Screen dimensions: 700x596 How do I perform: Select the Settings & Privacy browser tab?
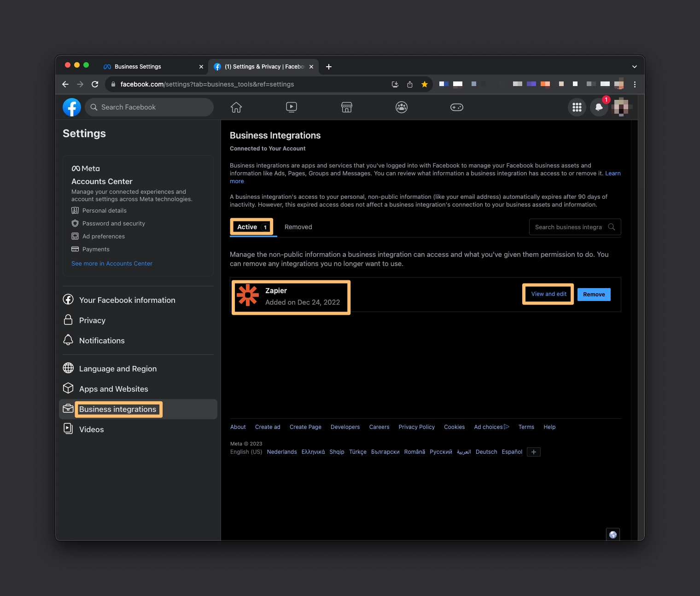pos(263,67)
